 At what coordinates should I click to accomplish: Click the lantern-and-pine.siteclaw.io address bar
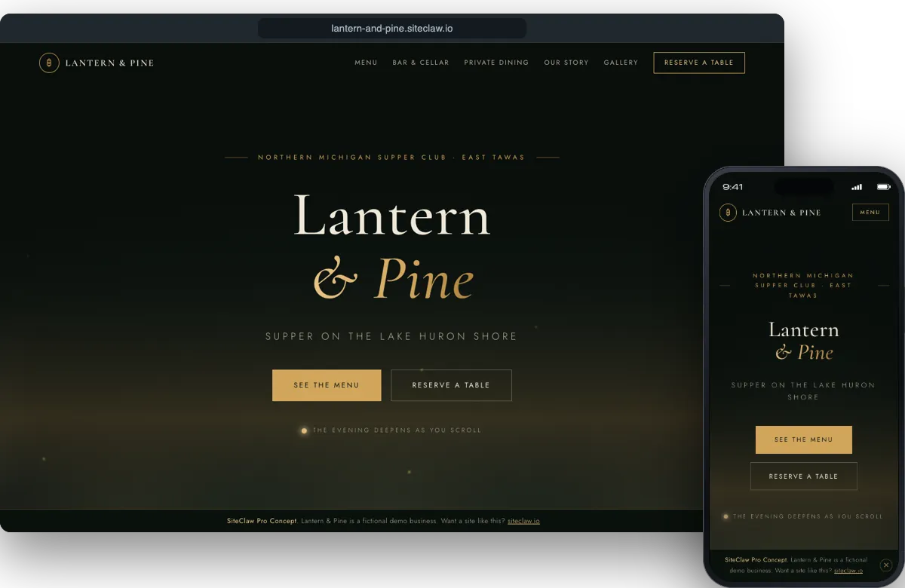(x=392, y=29)
